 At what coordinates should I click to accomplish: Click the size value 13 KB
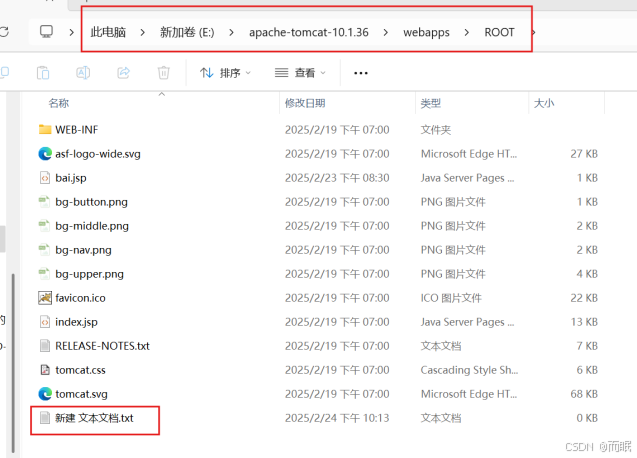584,322
